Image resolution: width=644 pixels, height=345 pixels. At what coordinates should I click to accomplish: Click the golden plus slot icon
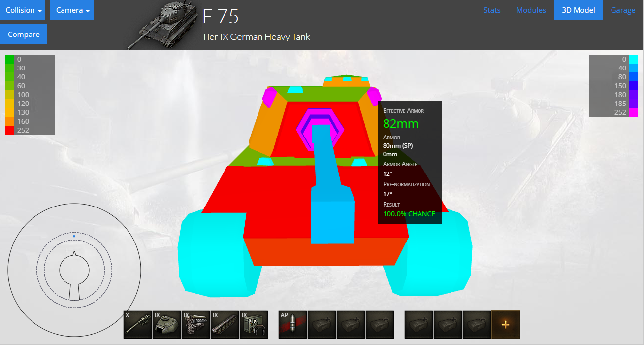click(x=506, y=324)
